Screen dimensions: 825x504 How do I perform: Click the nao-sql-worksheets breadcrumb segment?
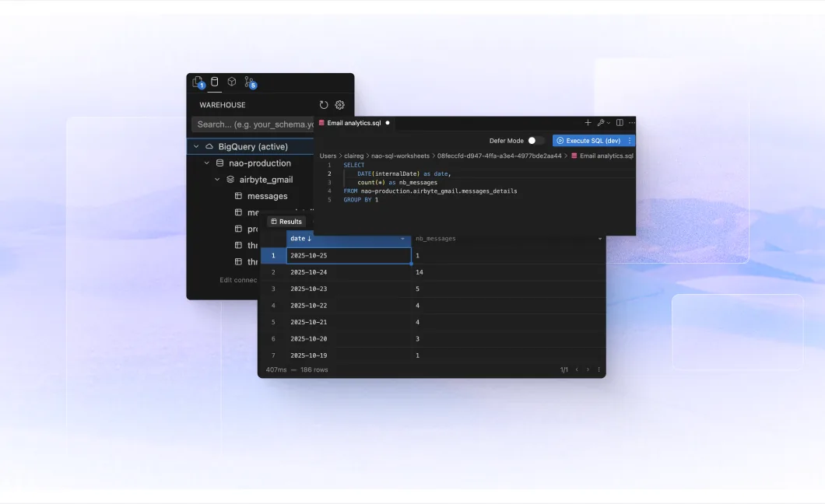(x=400, y=156)
